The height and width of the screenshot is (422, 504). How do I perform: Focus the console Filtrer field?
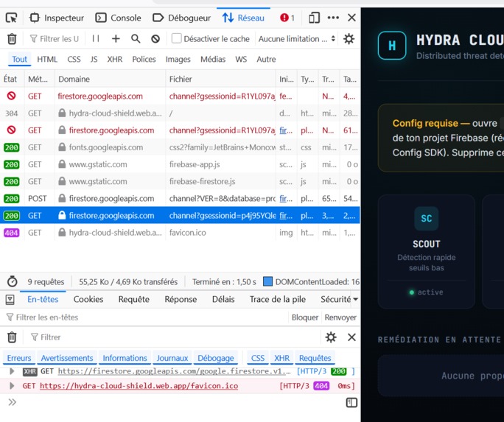click(174, 337)
